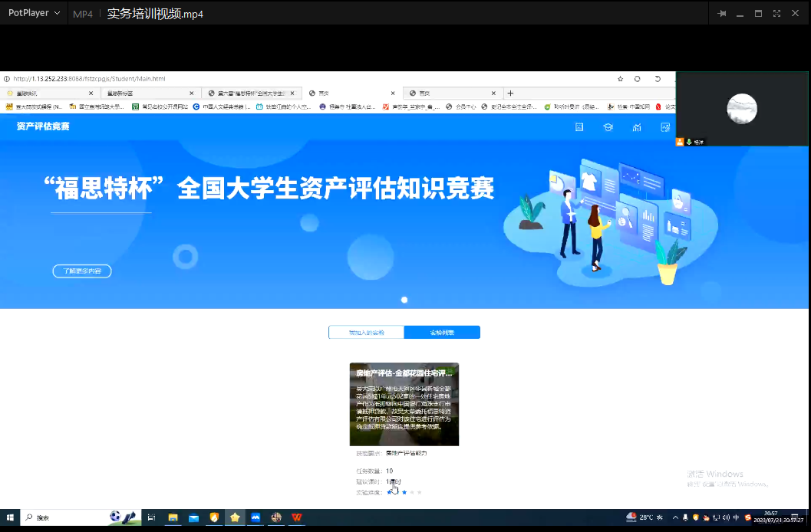Click the 房地产评估-金都花园住宅评... card title
The width and height of the screenshot is (811, 532).
tap(404, 373)
